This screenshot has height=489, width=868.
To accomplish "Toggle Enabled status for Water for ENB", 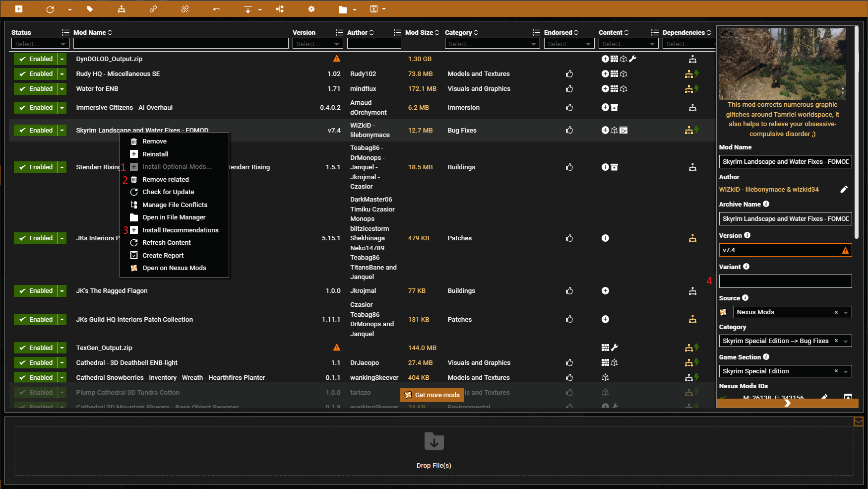I will point(35,89).
